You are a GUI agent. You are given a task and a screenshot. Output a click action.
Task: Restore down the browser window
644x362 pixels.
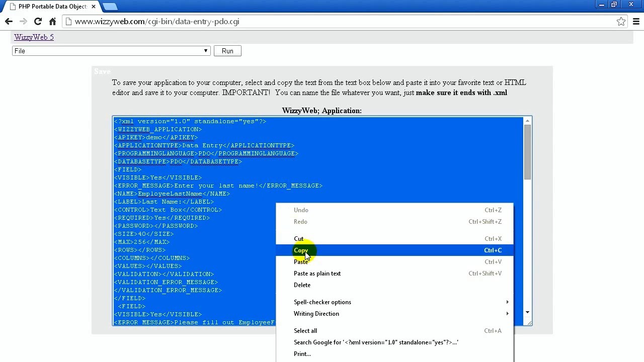614,5
